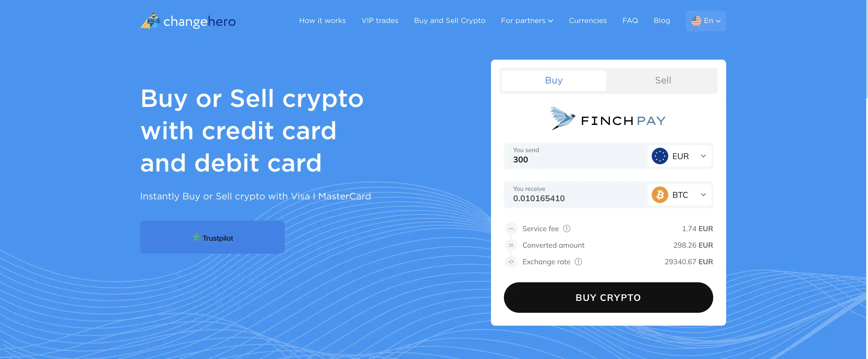Viewport: 868px width, 359px height.
Task: Click the How it works menu item
Action: 322,20
